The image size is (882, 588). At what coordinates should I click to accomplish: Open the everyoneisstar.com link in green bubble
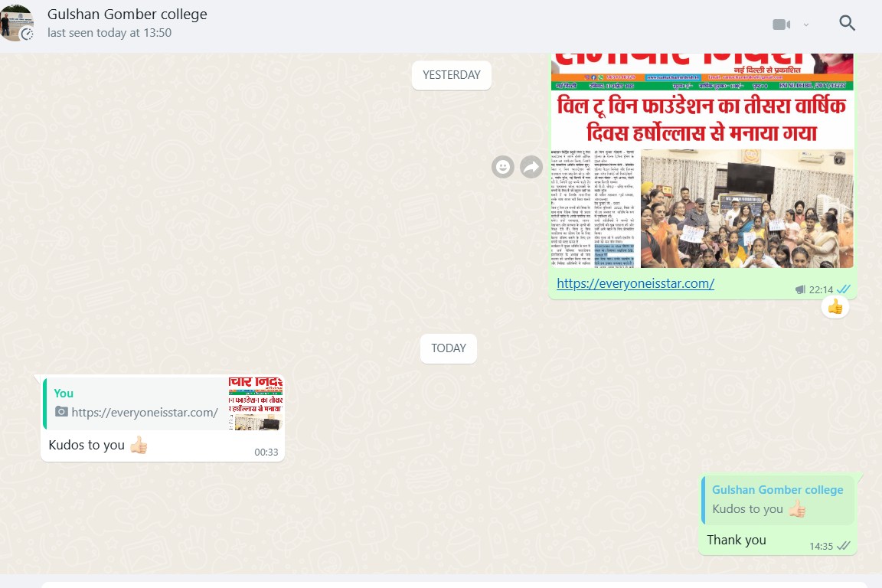pyautogui.click(x=635, y=283)
